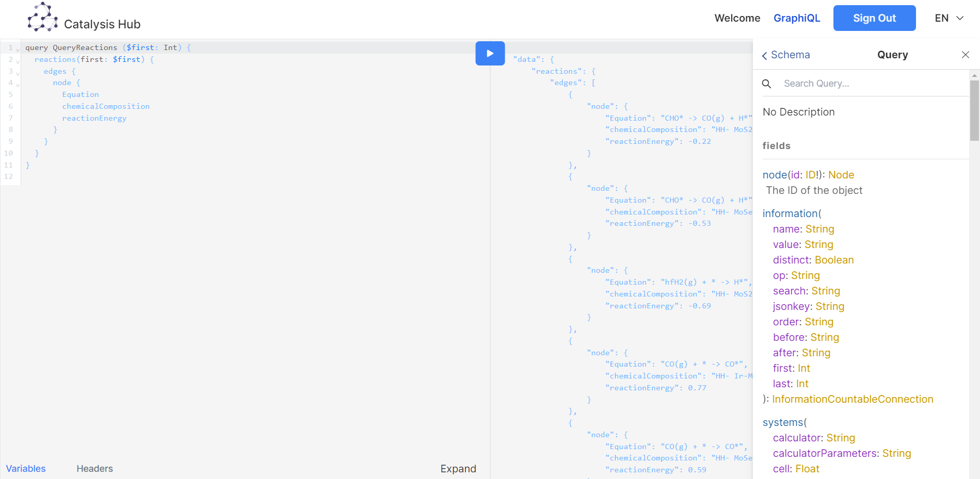Collapse the query block on line 1
The width and height of the screenshot is (980, 479).
[x=18, y=49]
